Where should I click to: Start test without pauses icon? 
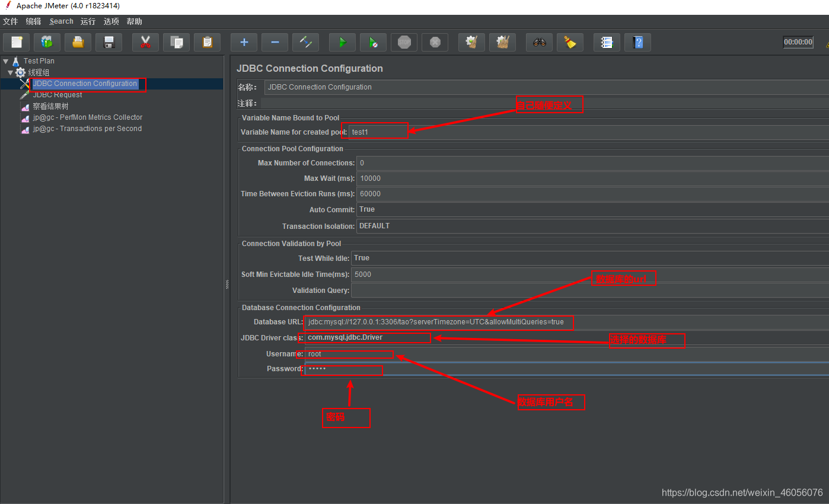[x=373, y=42]
